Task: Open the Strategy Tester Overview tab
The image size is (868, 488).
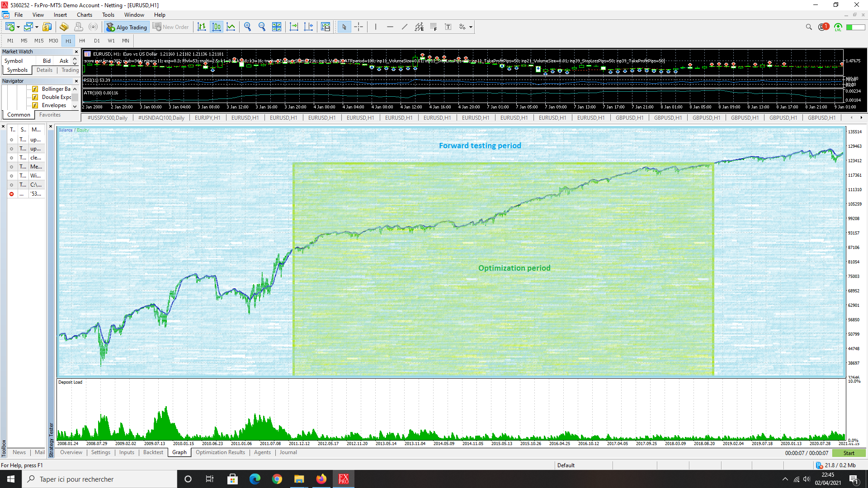Action: [71, 452]
